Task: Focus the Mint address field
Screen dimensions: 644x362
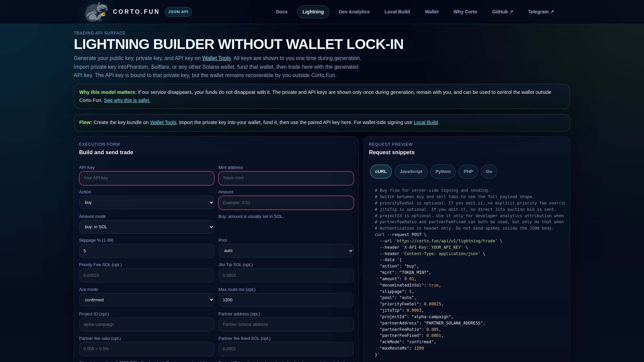Action: point(286,178)
